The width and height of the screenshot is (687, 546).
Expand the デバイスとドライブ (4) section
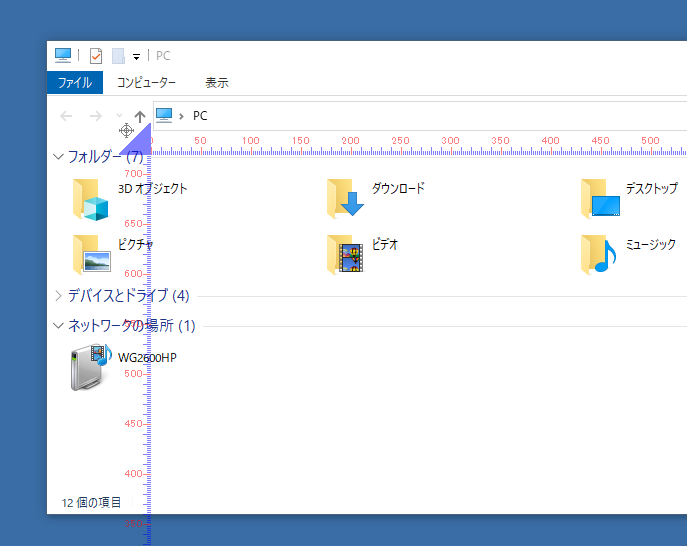58,296
